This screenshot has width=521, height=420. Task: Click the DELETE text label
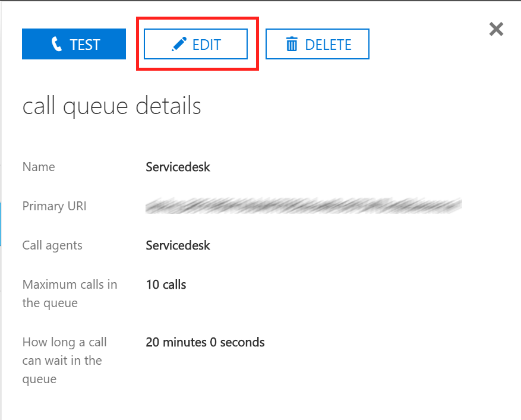pos(328,45)
